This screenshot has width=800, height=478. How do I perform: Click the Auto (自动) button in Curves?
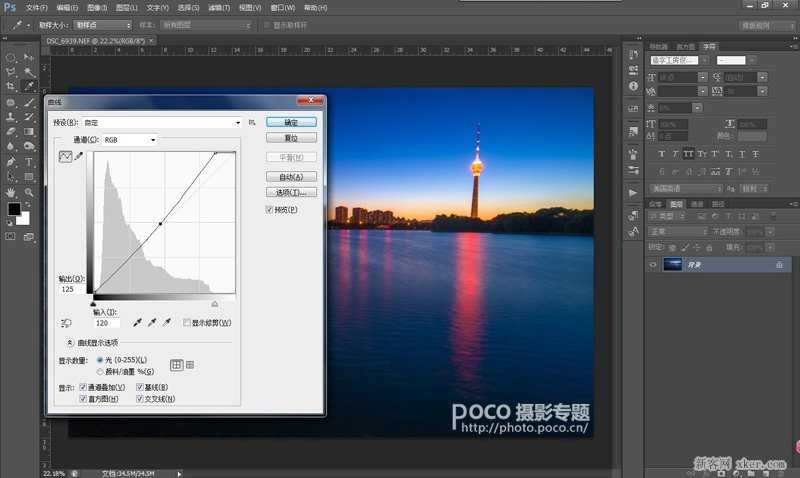[x=291, y=177]
